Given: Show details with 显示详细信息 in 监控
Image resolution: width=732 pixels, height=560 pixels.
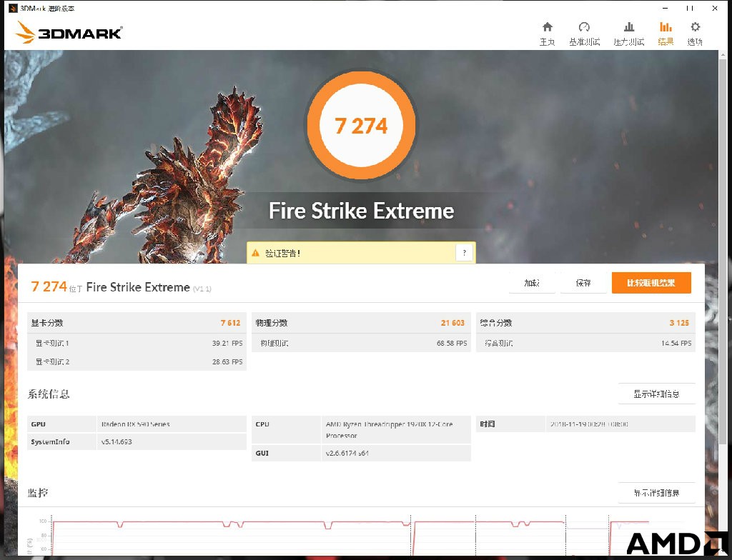Looking at the screenshot, I should [x=656, y=493].
